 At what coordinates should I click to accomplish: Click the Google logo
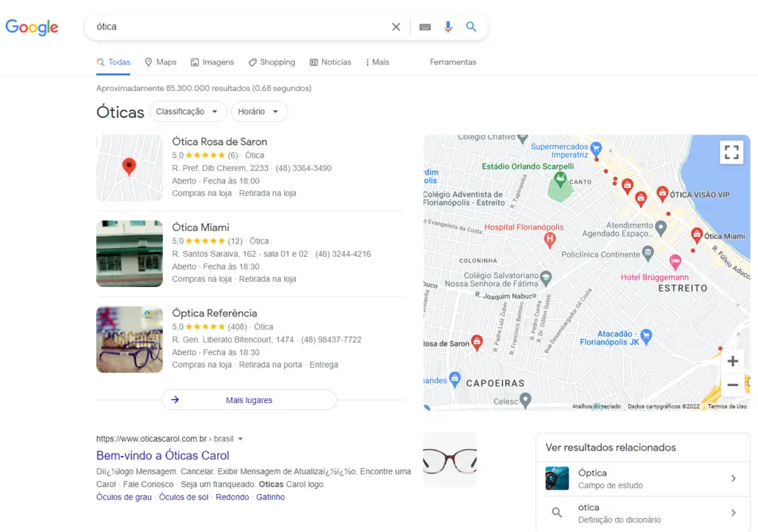pos(32,27)
